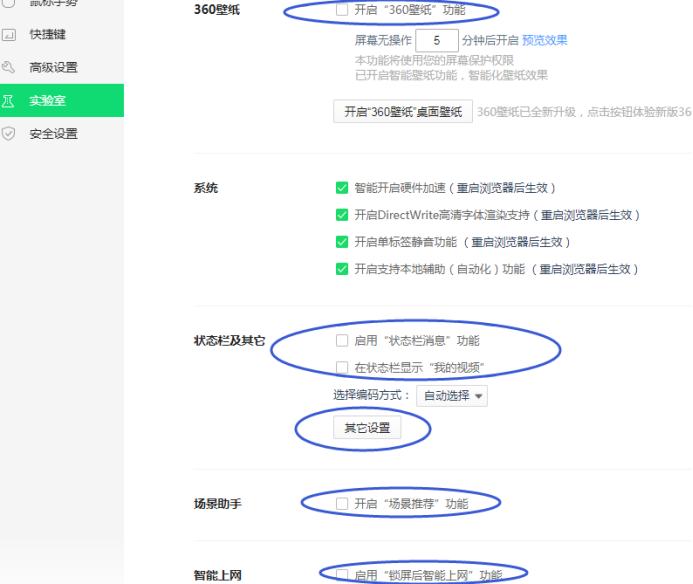Image resolution: width=693 pixels, height=584 pixels.
Task: Click the 其它设置 button
Action: coord(367,429)
